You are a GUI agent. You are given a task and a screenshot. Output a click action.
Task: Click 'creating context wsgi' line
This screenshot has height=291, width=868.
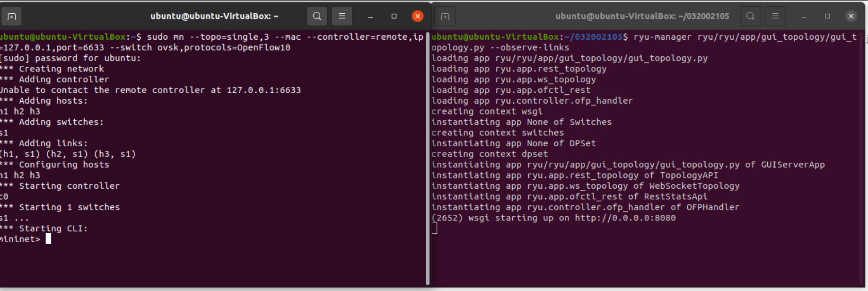tap(487, 112)
